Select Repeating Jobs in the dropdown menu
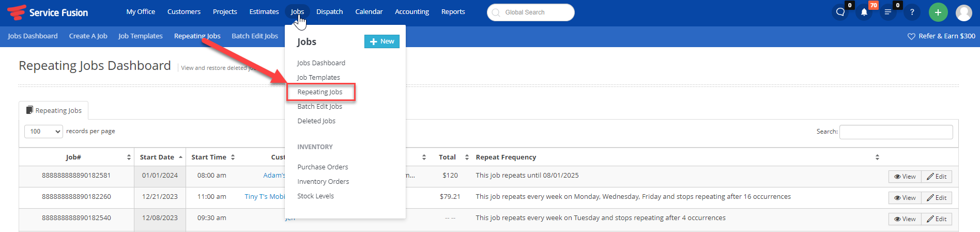Viewport: 980px width, 232px height. (x=320, y=92)
